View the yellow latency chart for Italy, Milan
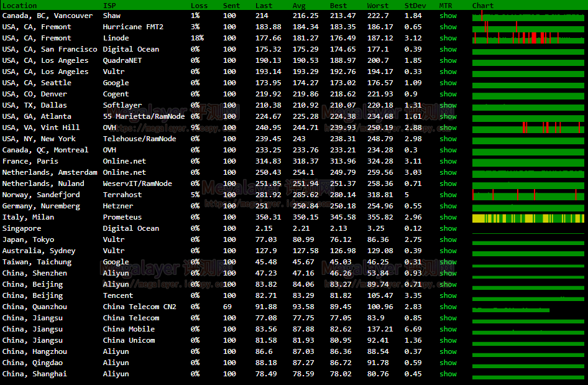 (528, 218)
